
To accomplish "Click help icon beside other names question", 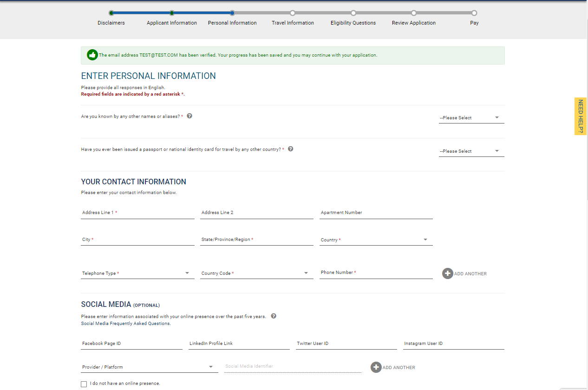I will [x=189, y=116].
